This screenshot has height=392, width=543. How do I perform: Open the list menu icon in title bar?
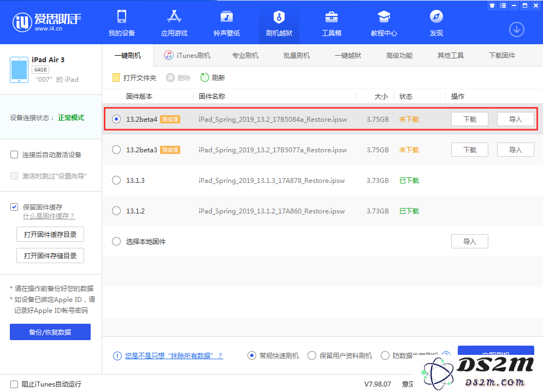tap(503, 5)
